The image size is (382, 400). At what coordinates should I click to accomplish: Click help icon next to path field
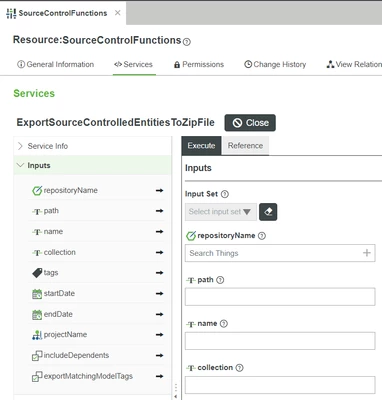pyautogui.click(x=220, y=280)
